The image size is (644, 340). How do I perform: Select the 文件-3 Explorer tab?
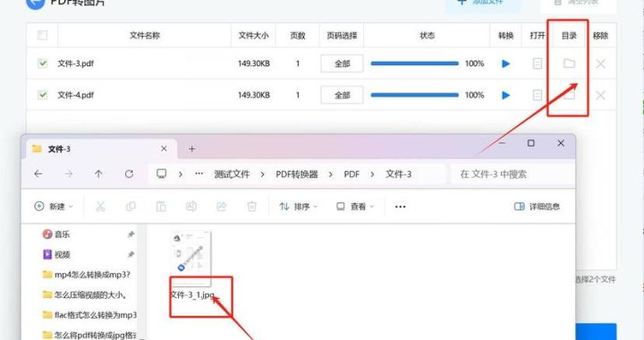point(102,149)
